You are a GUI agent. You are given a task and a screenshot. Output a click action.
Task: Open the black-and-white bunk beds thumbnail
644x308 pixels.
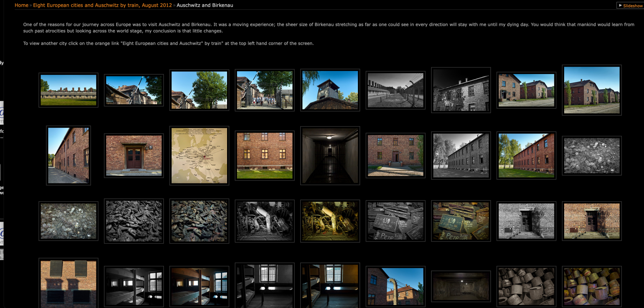point(134,286)
